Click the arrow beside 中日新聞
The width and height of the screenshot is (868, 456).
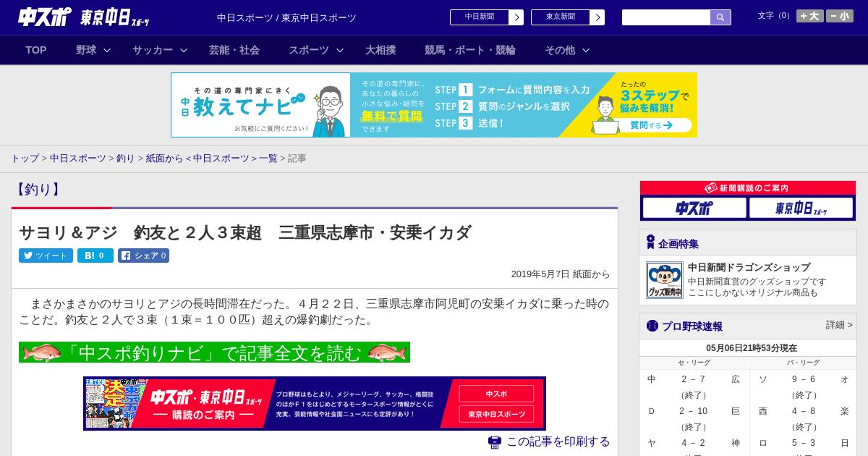pos(516,17)
